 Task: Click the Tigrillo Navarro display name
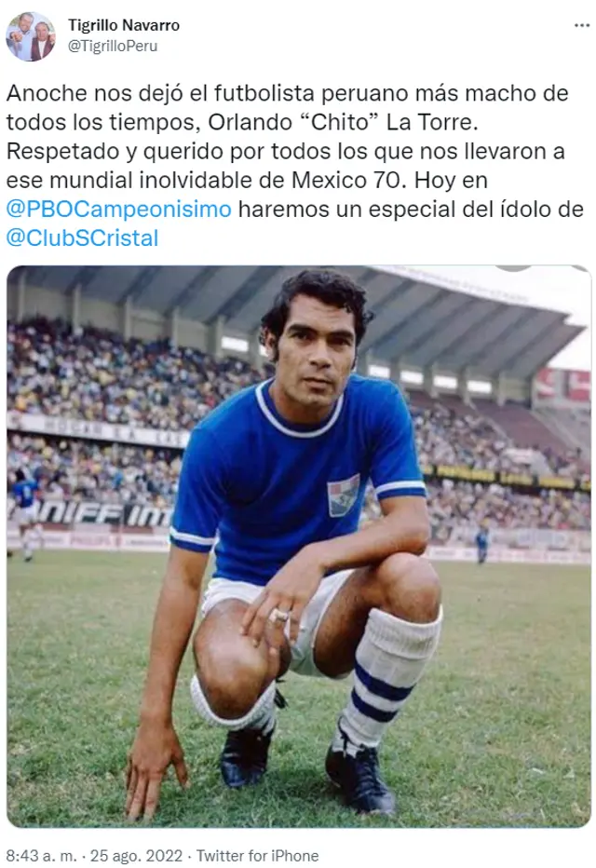[124, 25]
